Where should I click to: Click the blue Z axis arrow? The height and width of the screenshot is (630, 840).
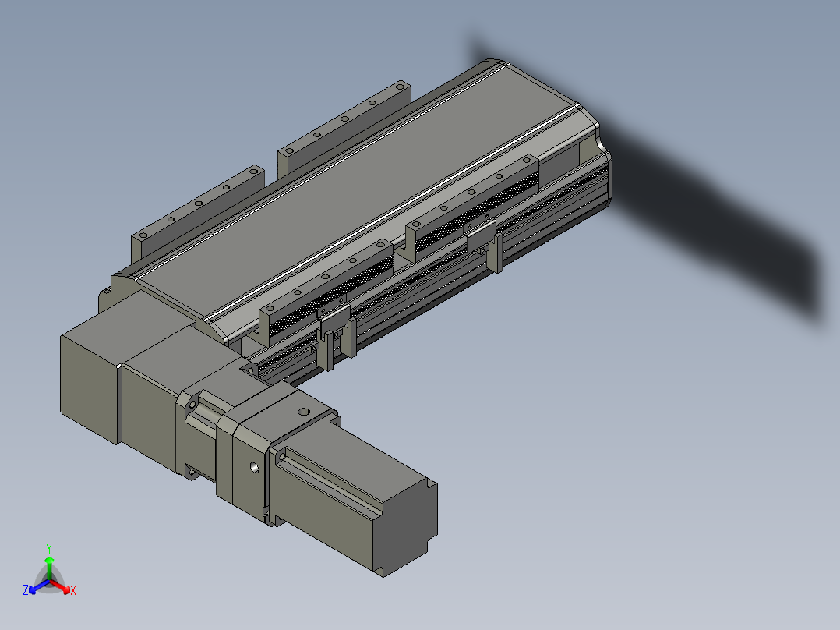coord(39,586)
